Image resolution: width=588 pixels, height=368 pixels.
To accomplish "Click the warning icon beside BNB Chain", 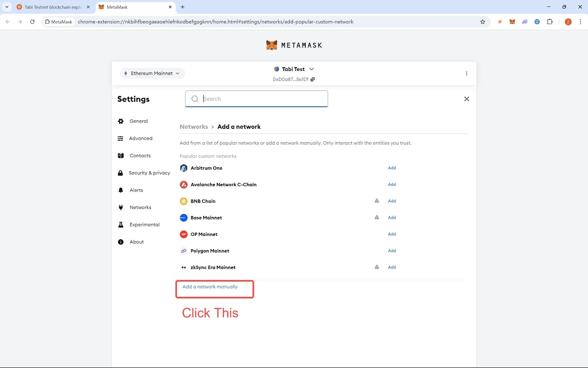I will click(377, 201).
